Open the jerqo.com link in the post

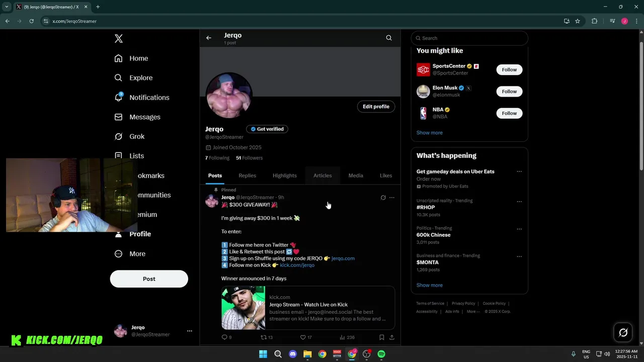tap(343, 258)
